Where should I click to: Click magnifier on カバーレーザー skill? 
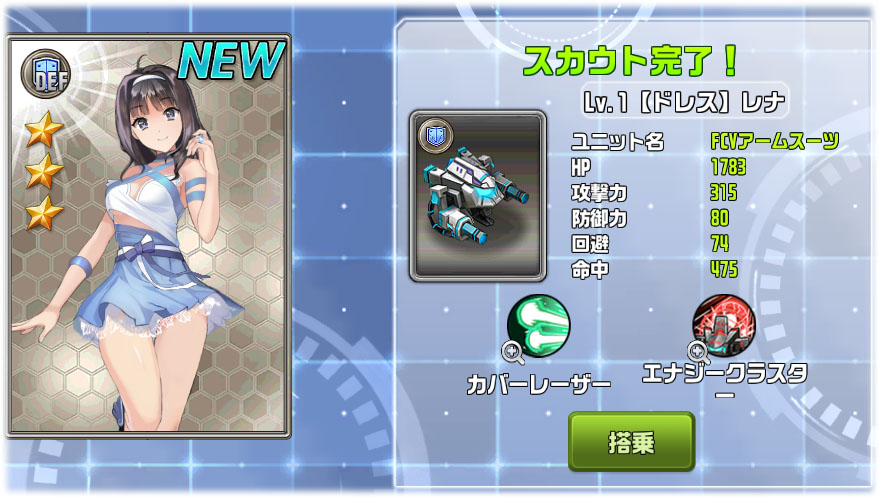pos(513,353)
